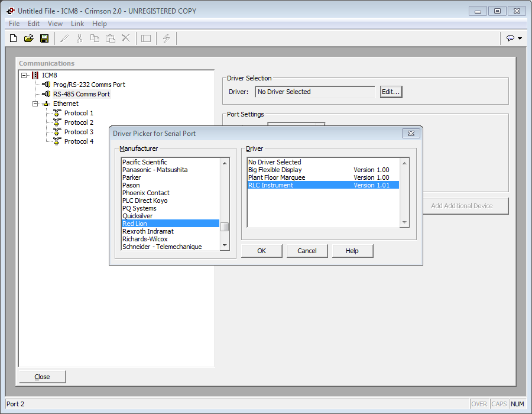The height and width of the screenshot is (414, 532).
Task: Collapse the Ethernet tree branch
Action: tap(35, 103)
